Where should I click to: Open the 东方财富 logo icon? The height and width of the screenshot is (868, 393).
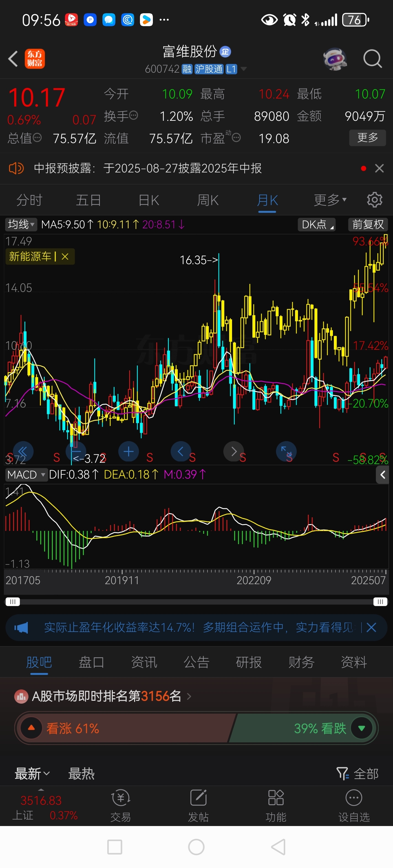click(35, 59)
